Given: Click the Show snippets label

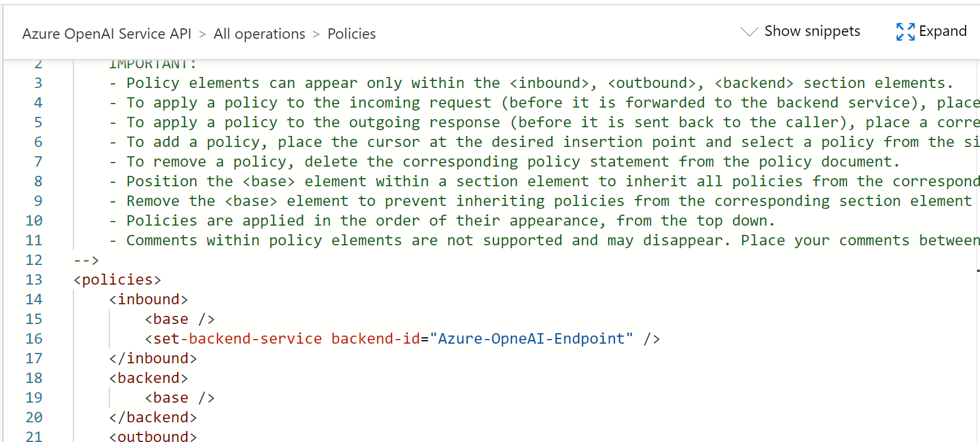Looking at the screenshot, I should pyautogui.click(x=812, y=31).
